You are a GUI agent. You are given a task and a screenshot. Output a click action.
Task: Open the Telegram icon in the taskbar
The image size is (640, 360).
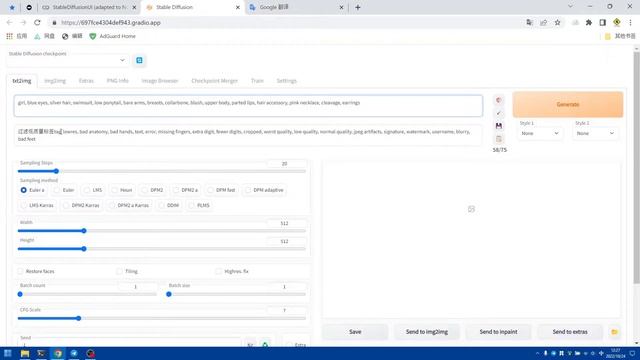click(x=74, y=353)
